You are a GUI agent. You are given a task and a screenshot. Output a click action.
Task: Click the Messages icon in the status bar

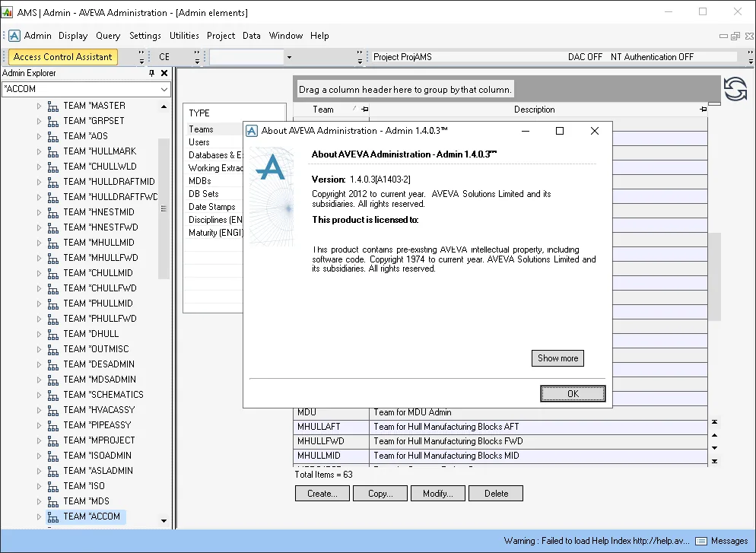pos(701,541)
